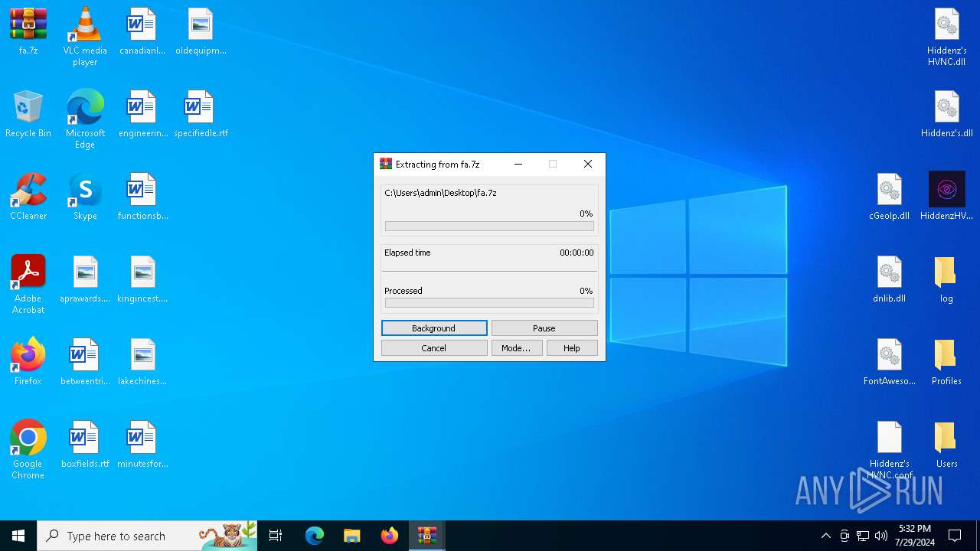Screen dimensions: 980x551
Task: Click the taskbar search box
Action: click(x=147, y=536)
